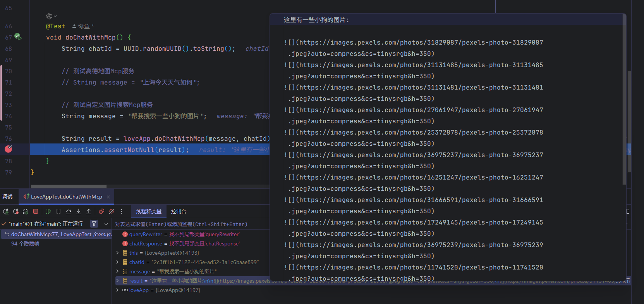Switch to the 控制台 console tab
Screen dimensions: 644x304
tap(179, 211)
